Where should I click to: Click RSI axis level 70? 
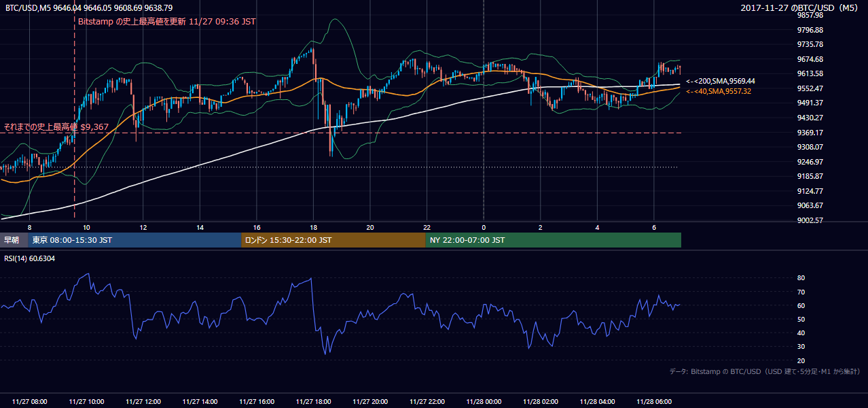pos(801,292)
